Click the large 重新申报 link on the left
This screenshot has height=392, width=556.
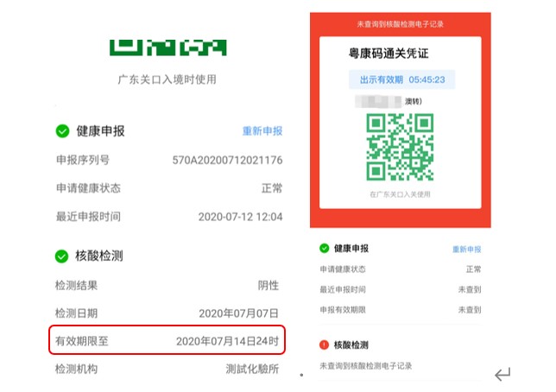click(x=262, y=131)
